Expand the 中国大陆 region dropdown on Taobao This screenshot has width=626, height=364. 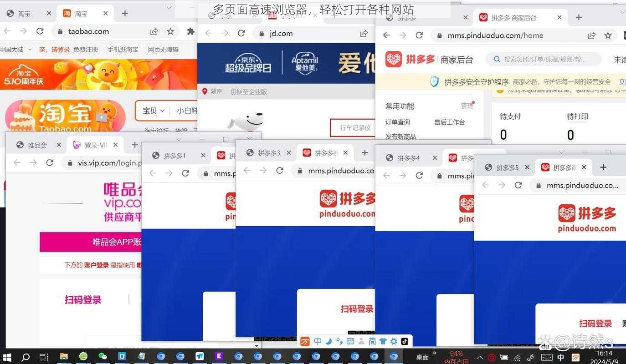coord(30,50)
